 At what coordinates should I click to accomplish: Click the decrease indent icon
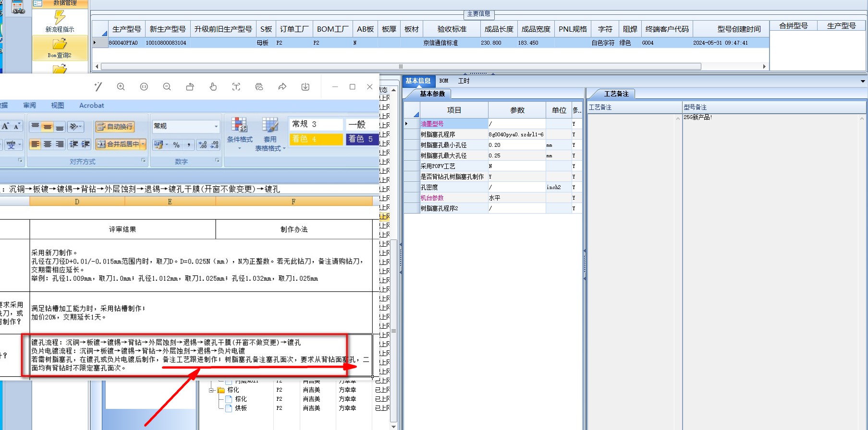[x=73, y=144]
